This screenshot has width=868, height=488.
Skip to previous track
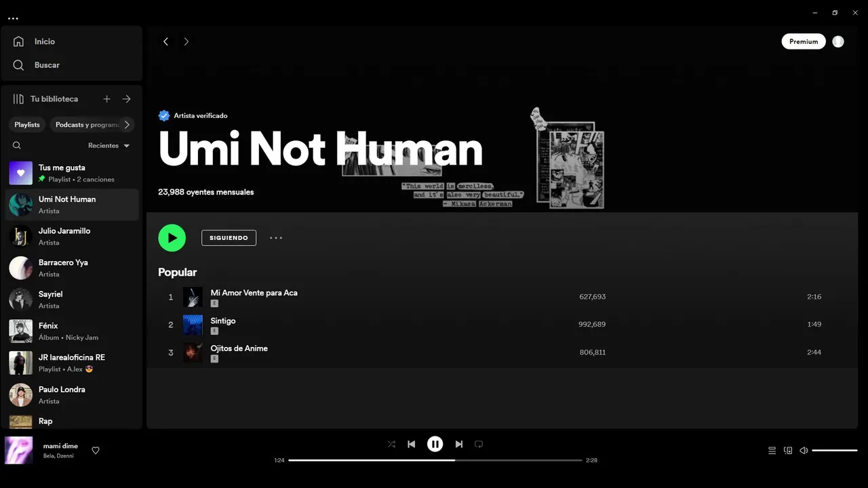tap(411, 445)
